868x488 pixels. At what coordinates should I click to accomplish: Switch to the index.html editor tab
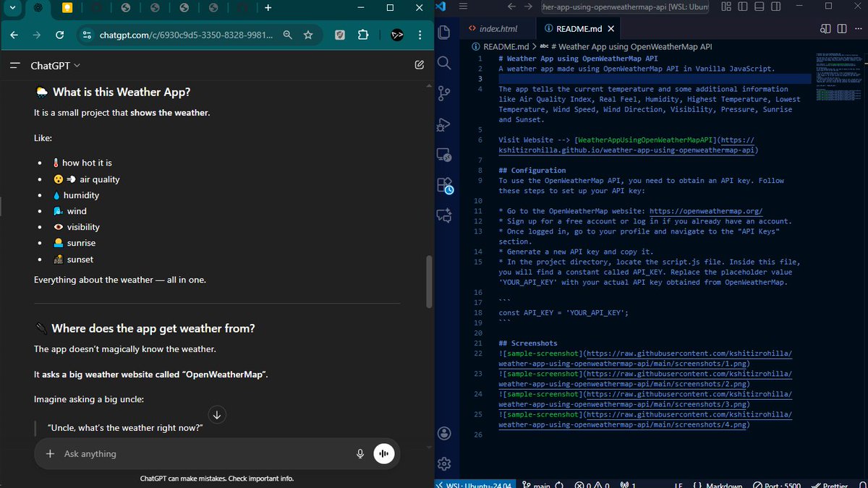tap(498, 29)
